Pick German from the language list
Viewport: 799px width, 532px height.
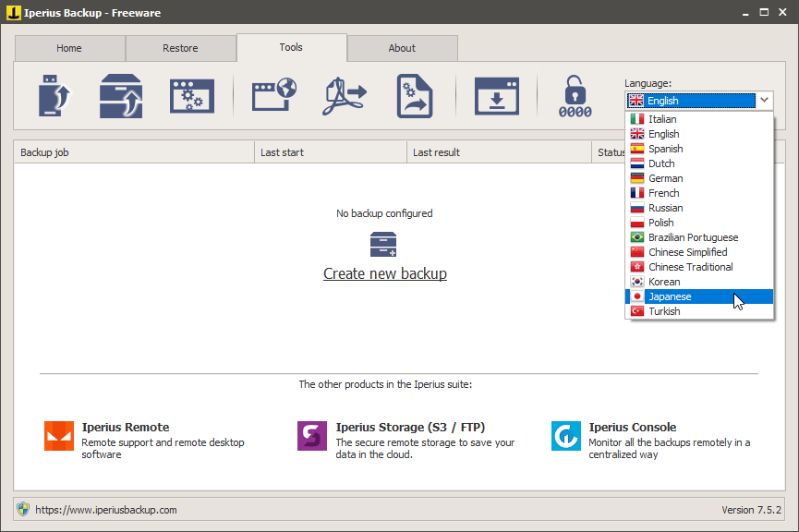[x=699, y=178]
